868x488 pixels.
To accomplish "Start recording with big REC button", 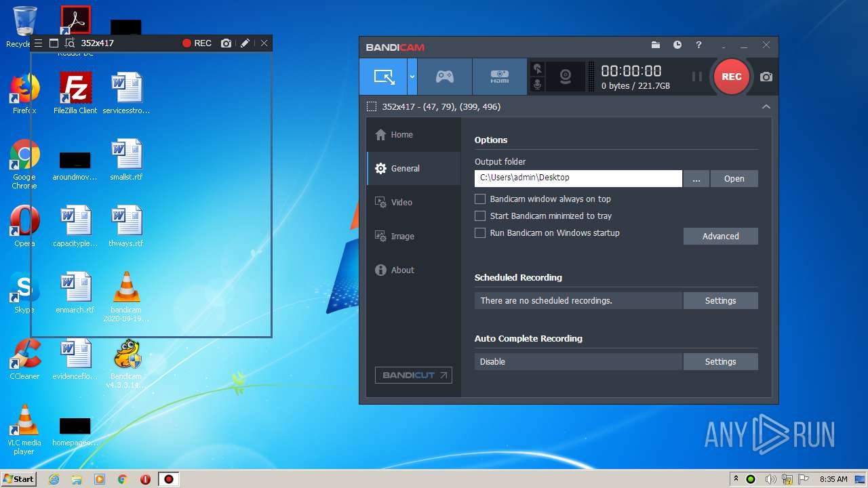I will tap(731, 77).
